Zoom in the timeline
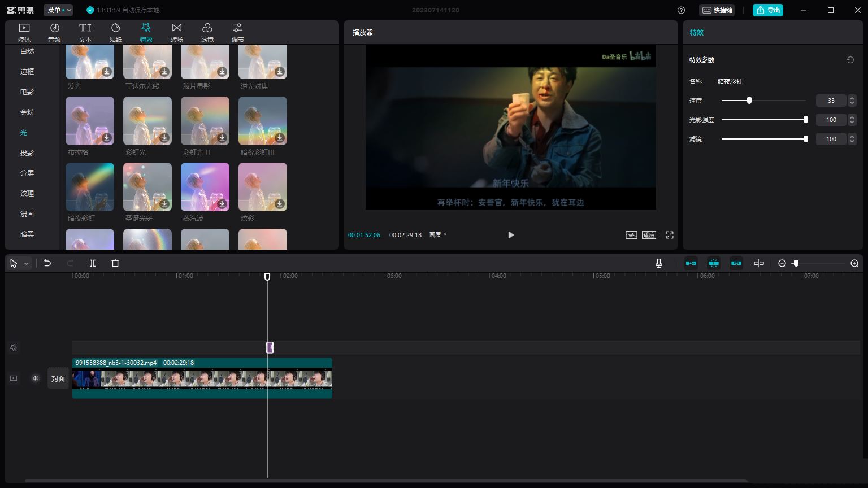The height and width of the screenshot is (488, 868). 854,263
